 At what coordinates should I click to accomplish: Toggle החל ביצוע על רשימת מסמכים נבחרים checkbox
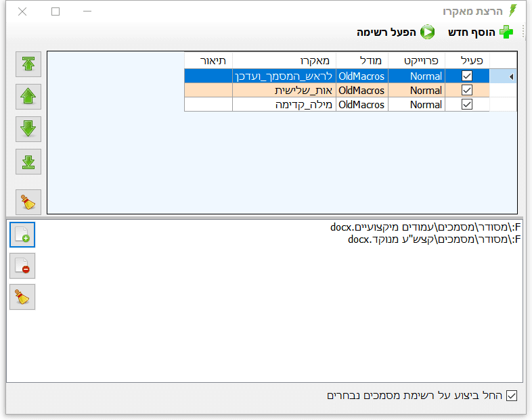[512, 396]
